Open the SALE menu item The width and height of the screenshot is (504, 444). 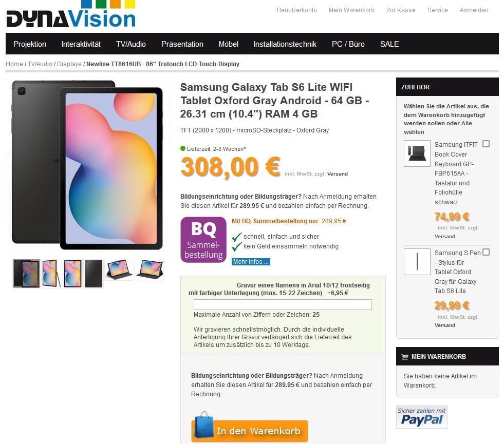click(x=389, y=44)
